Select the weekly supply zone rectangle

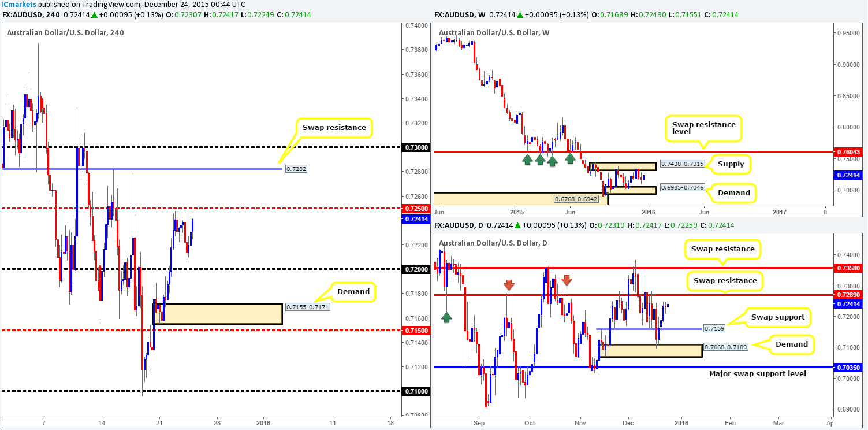coord(623,166)
